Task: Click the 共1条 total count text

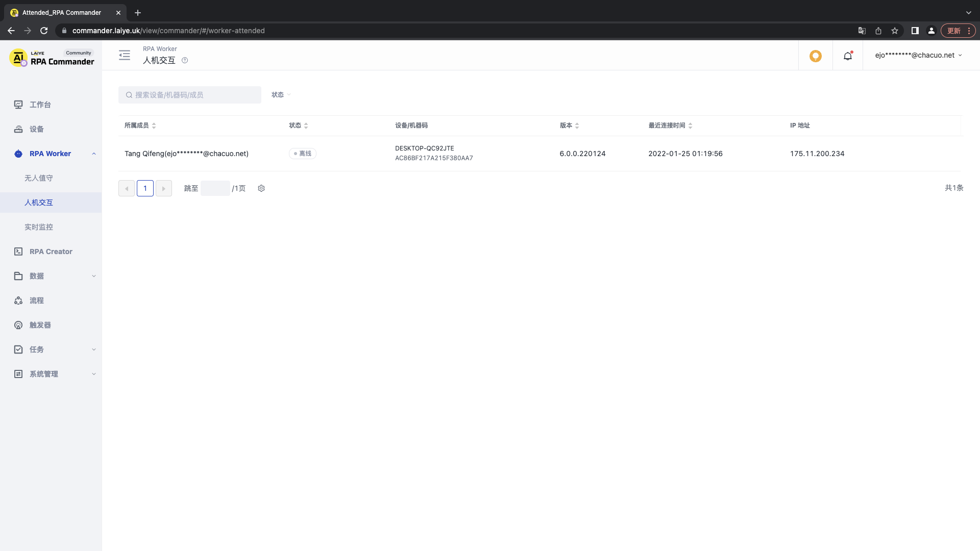Action: (954, 188)
